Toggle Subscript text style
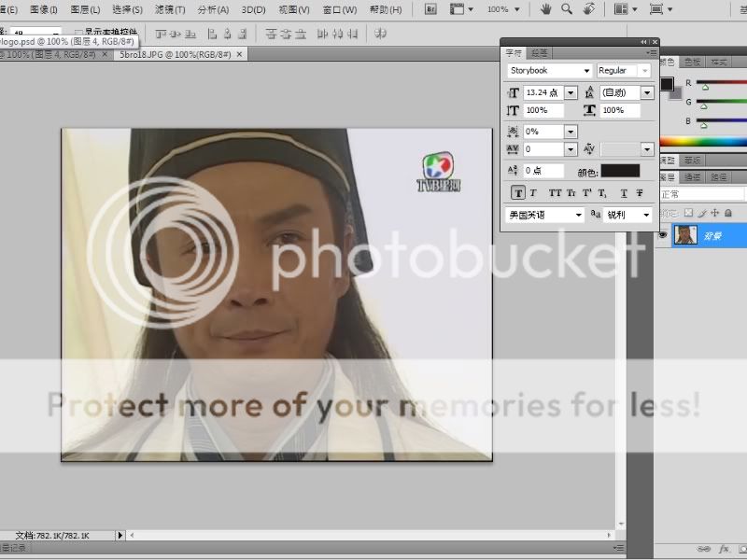747x560 pixels. point(602,193)
